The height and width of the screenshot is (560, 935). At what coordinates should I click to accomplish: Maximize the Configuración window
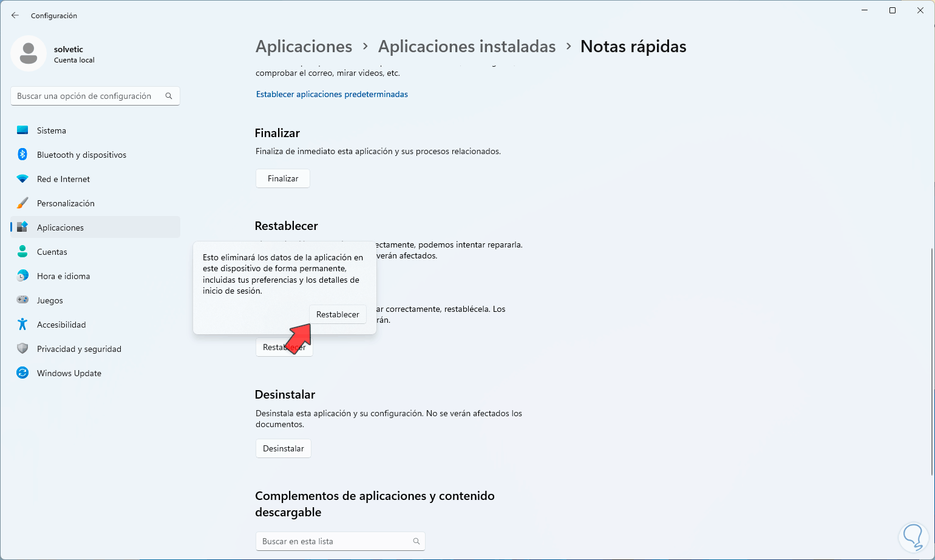click(892, 10)
